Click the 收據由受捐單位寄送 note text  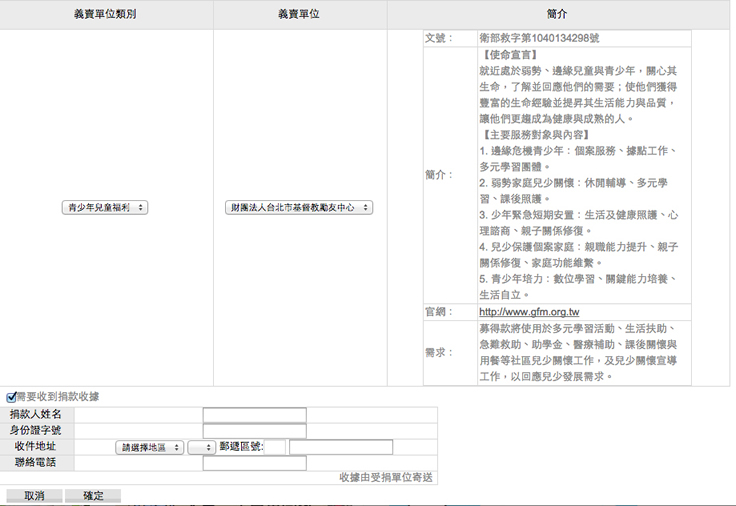(x=385, y=478)
